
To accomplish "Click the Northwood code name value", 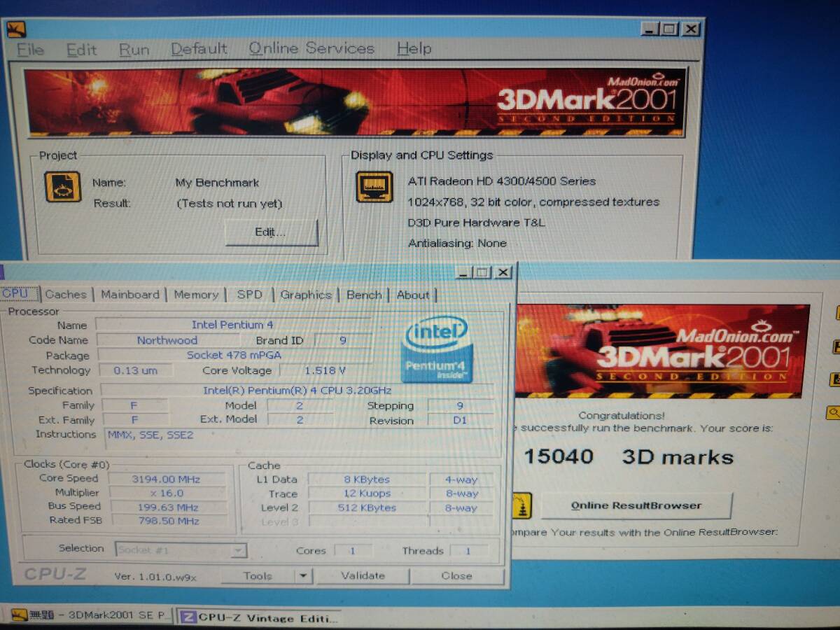I will click(x=167, y=340).
